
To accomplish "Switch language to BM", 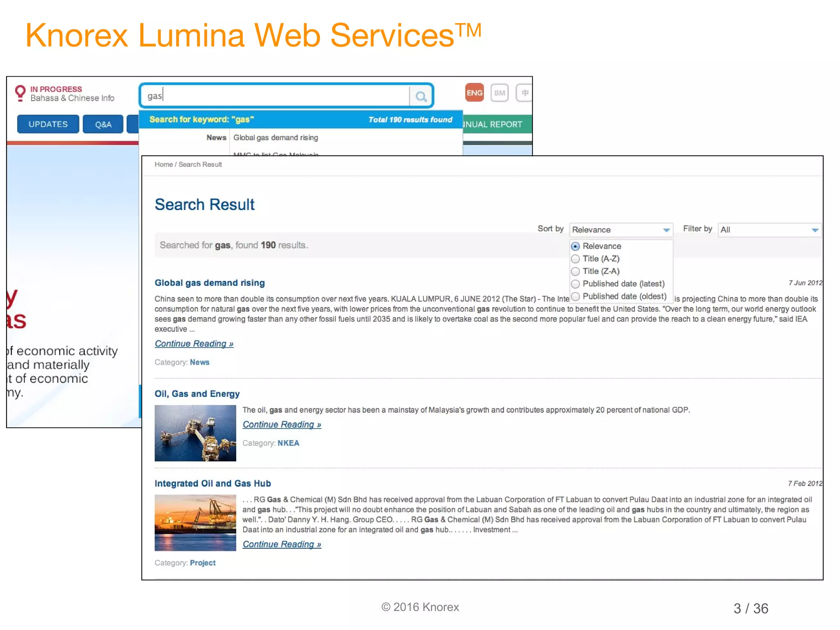I will pos(500,93).
